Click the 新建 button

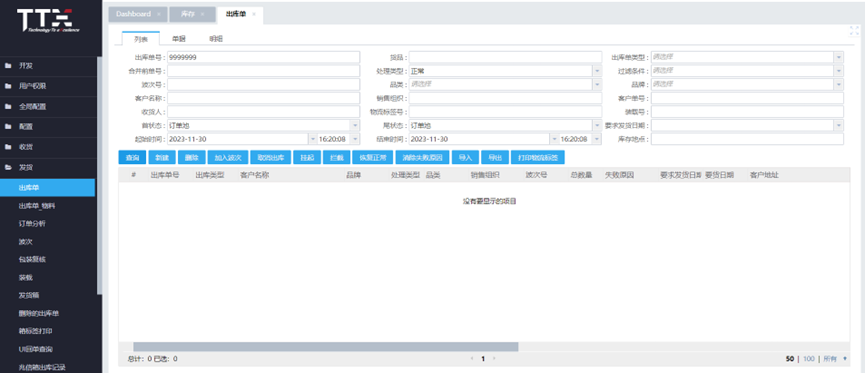coord(162,157)
